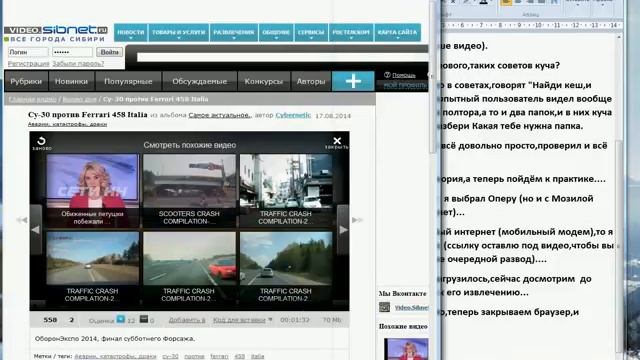Close similar videos overlay with Закрыть X
The height and width of the screenshot is (360, 640).
click(337, 143)
